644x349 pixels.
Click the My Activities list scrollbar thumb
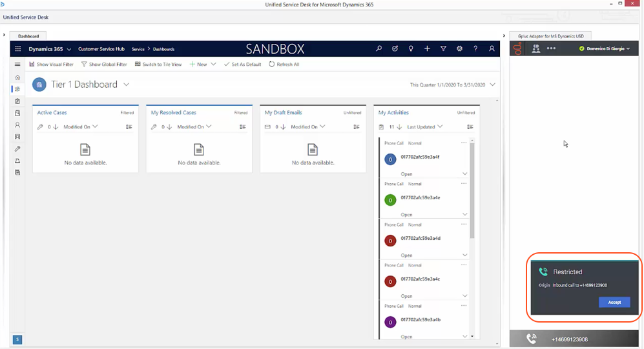coord(472,191)
